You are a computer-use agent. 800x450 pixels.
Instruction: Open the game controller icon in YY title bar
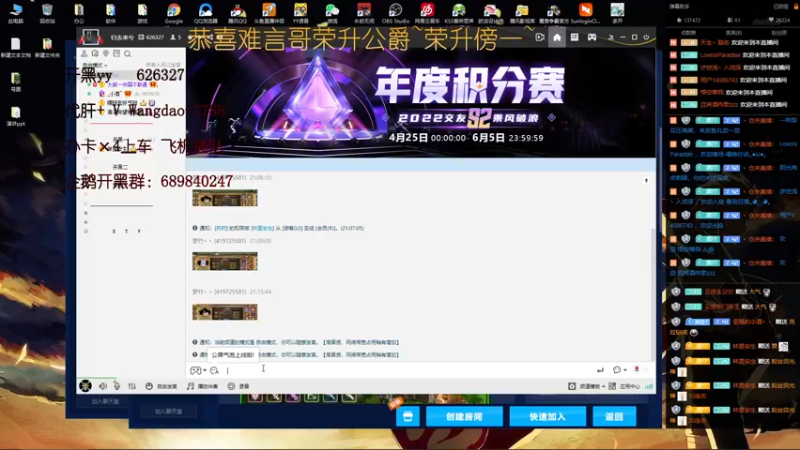(592, 37)
